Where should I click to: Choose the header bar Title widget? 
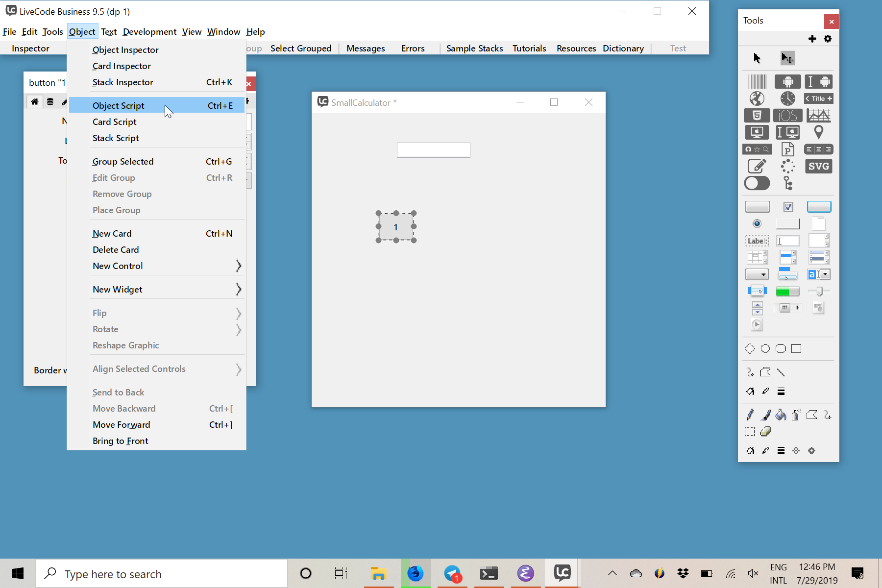click(x=818, y=98)
